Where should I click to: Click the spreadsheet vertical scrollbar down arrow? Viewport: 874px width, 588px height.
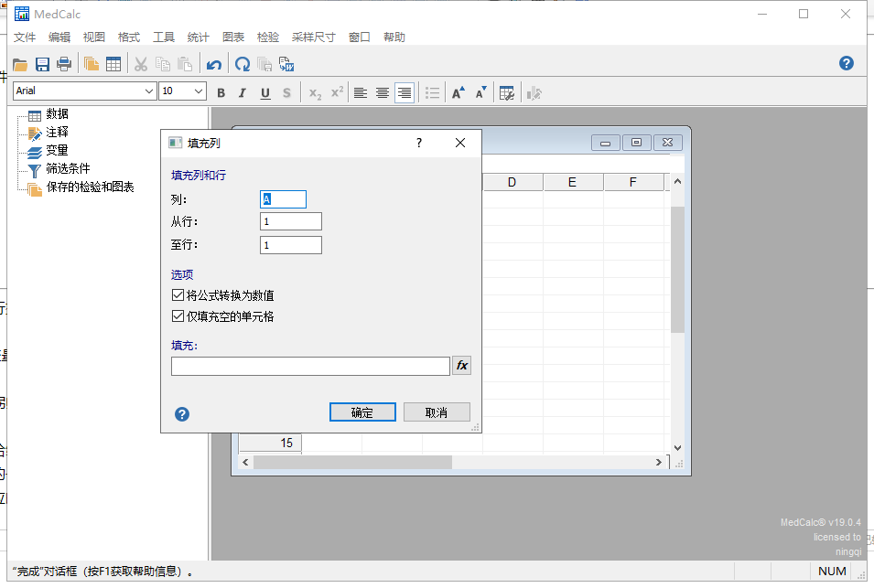[677, 447]
